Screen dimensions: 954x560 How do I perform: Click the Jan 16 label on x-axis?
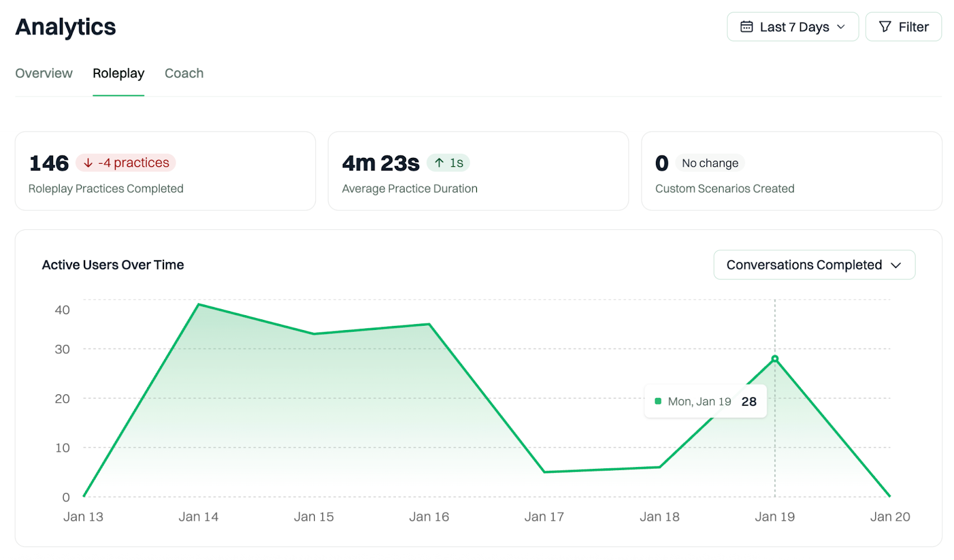(x=429, y=517)
